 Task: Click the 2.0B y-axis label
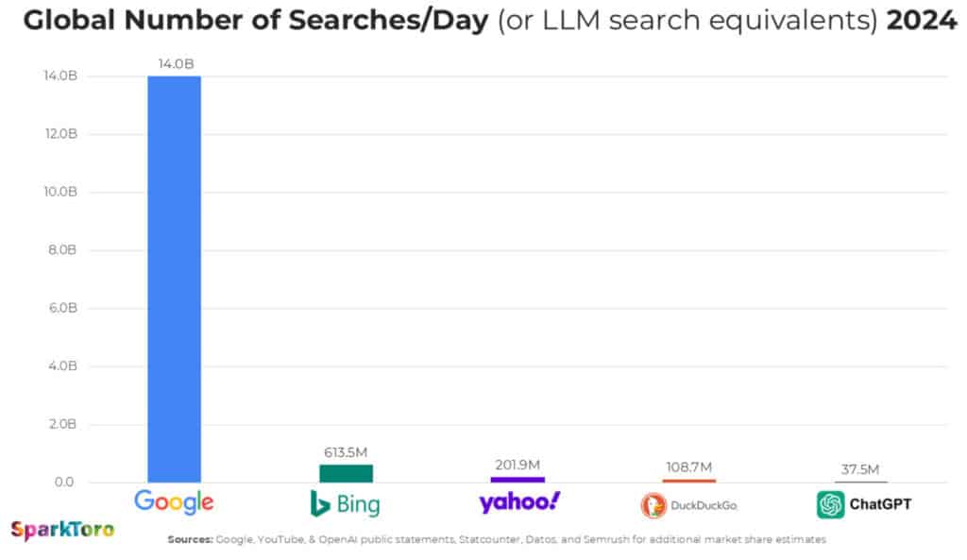pyautogui.click(x=60, y=425)
